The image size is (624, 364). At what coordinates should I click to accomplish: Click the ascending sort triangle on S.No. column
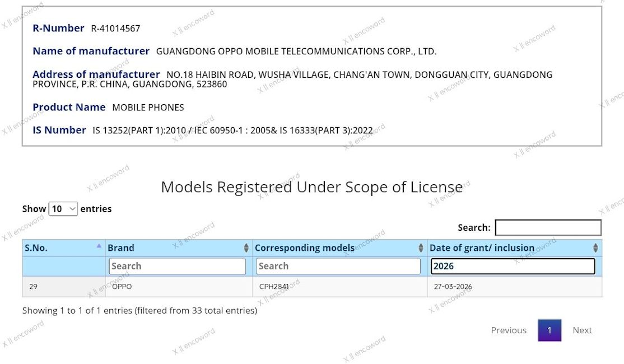(x=99, y=246)
